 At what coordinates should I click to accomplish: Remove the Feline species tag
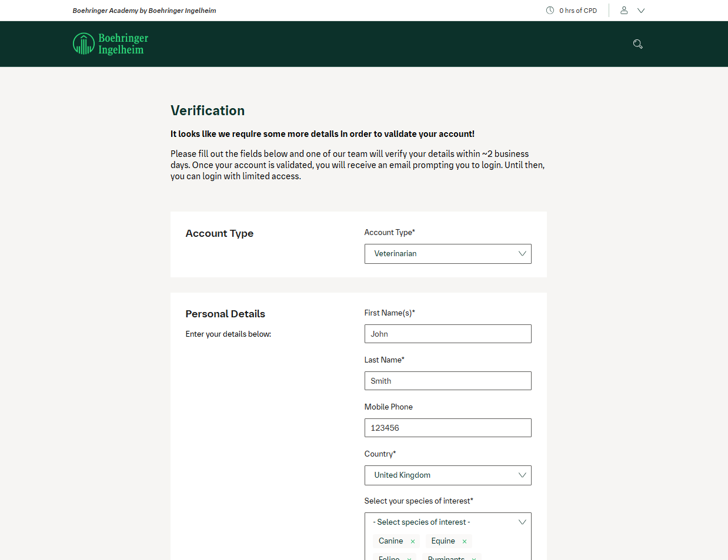[x=410, y=557]
